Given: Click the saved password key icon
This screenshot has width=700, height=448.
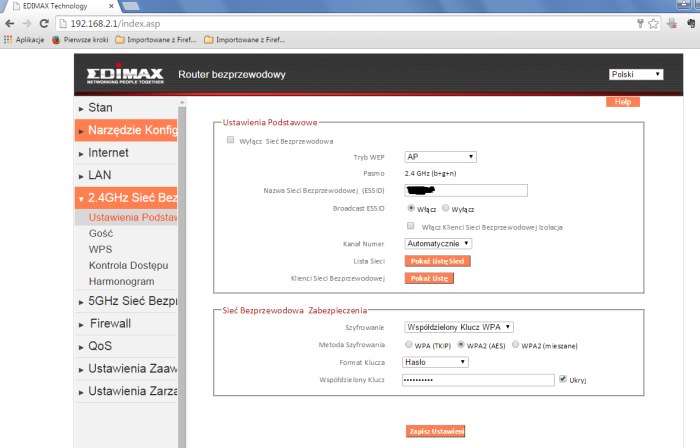Looking at the screenshot, I should pyautogui.click(x=639, y=22).
